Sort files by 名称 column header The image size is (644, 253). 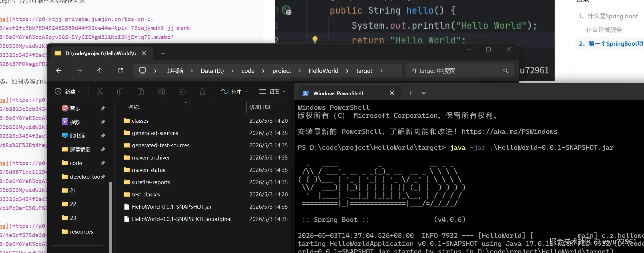coord(134,107)
